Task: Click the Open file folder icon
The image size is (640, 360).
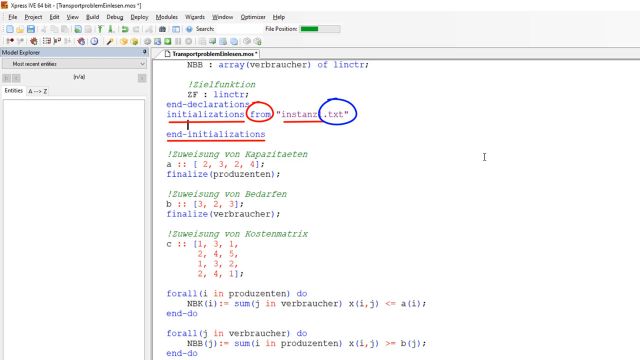Action: (x=20, y=29)
